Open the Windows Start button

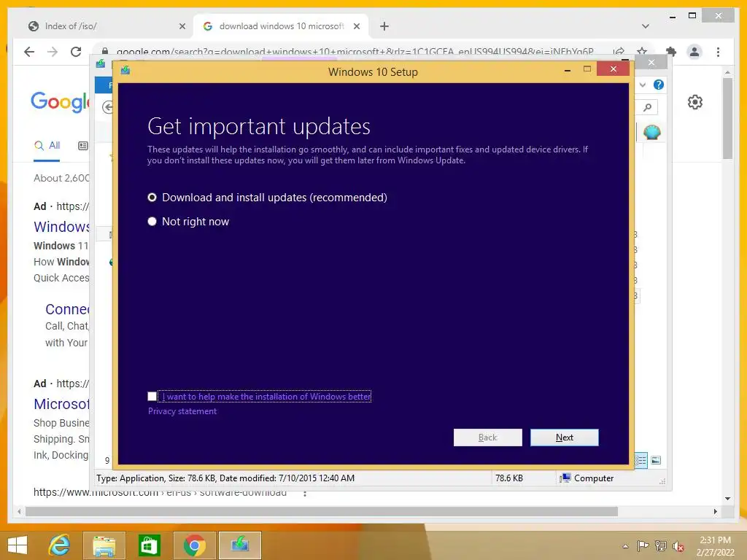(x=18, y=545)
